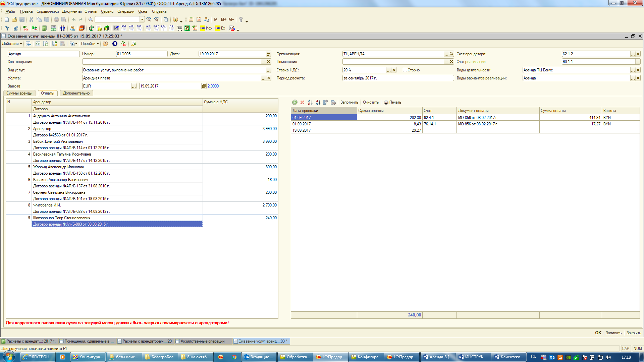The width and height of the screenshot is (644, 362).
Task: Click the help question mark icon
Action: pyautogui.click(x=105, y=44)
